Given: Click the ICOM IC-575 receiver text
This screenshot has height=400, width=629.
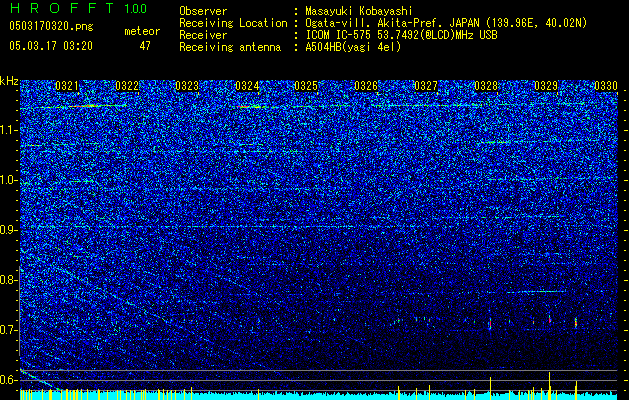Looking at the screenshot, I should [x=402, y=35].
